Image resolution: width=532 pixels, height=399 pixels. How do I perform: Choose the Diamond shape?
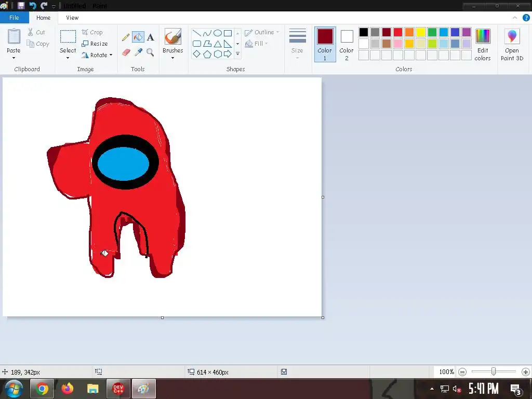(197, 54)
